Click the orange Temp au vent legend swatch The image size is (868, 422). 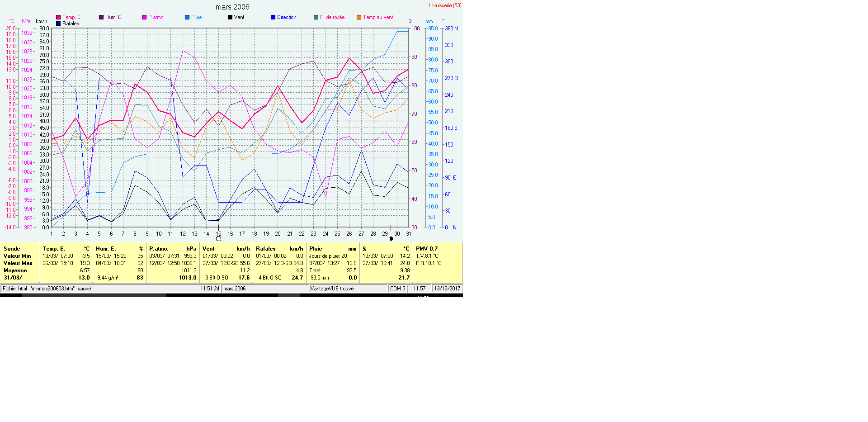click(x=359, y=17)
